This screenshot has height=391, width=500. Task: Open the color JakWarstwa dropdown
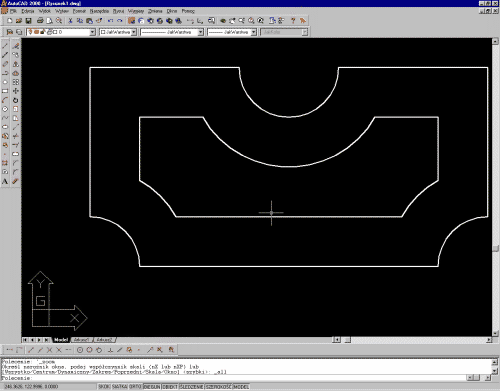pyautogui.click(x=133, y=32)
